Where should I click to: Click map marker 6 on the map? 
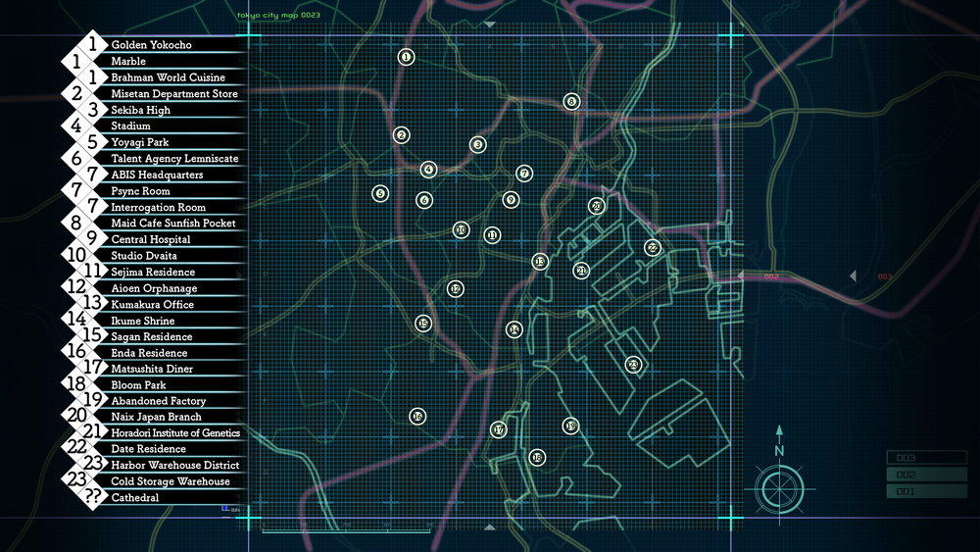[424, 201]
